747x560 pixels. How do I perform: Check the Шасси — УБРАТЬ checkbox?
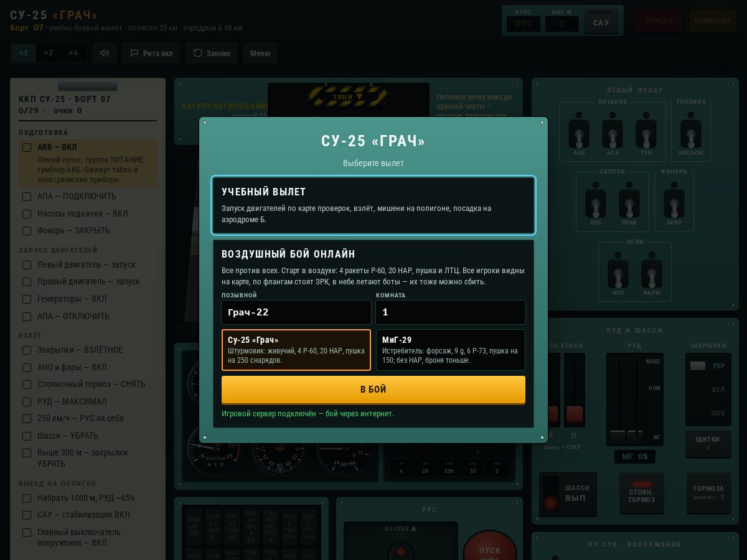(x=27, y=436)
